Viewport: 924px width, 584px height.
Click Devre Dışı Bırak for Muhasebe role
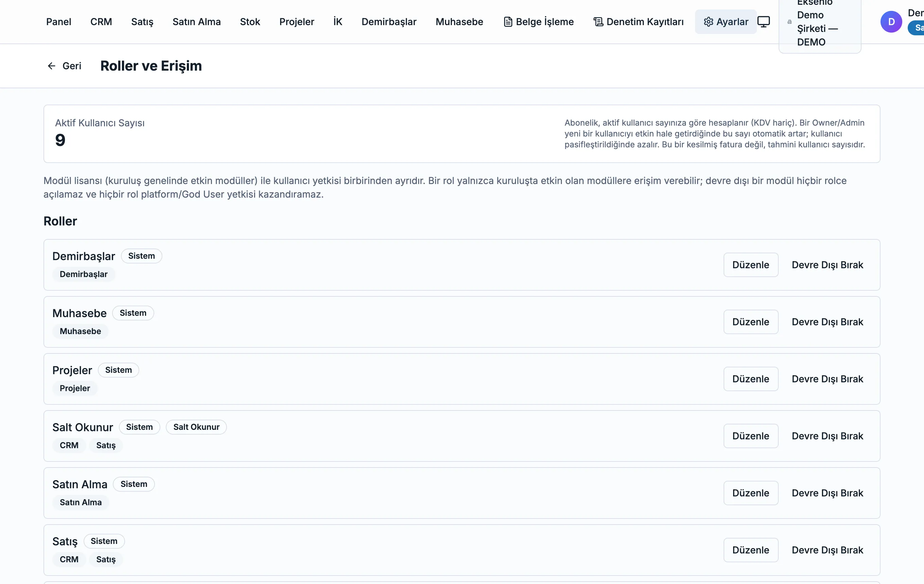[827, 322]
